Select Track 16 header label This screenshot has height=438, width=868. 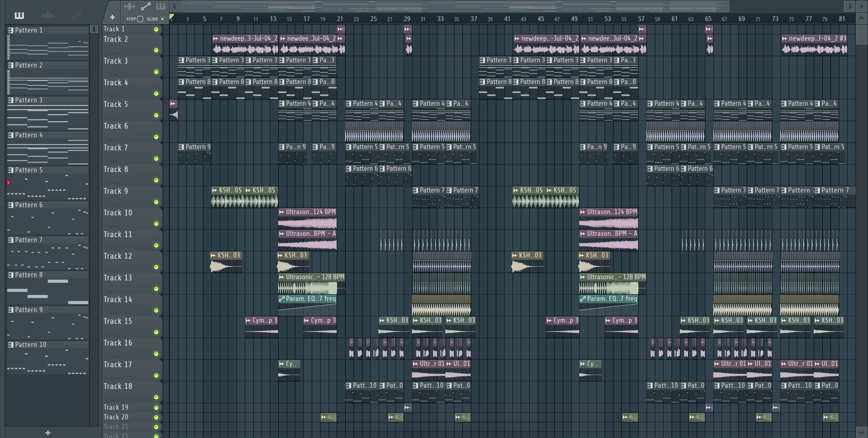coord(118,343)
